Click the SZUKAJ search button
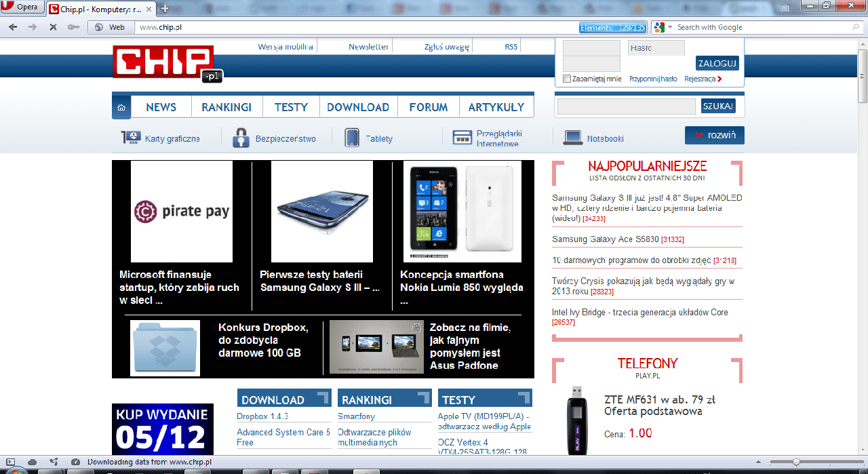The width and height of the screenshot is (868, 474). [x=718, y=106]
